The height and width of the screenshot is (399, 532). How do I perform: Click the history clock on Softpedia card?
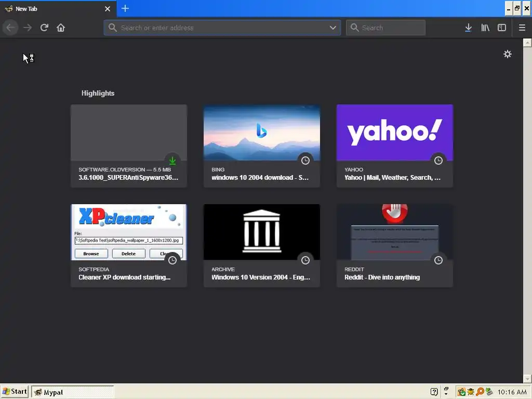click(x=172, y=260)
